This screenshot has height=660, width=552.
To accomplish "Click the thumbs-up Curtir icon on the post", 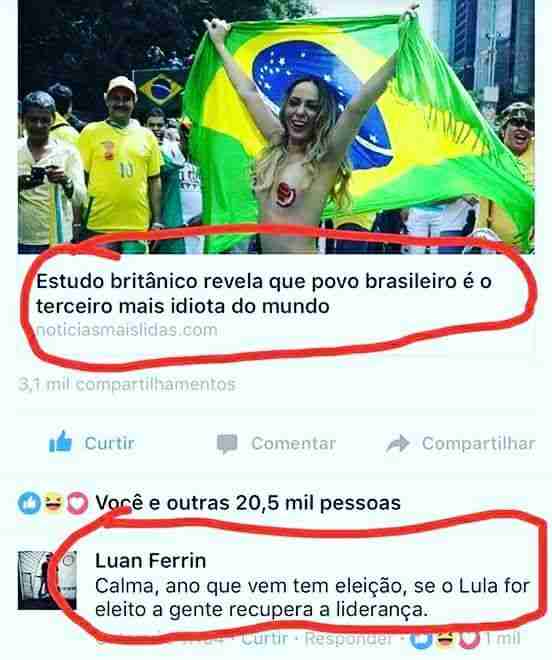I will click(x=61, y=442).
